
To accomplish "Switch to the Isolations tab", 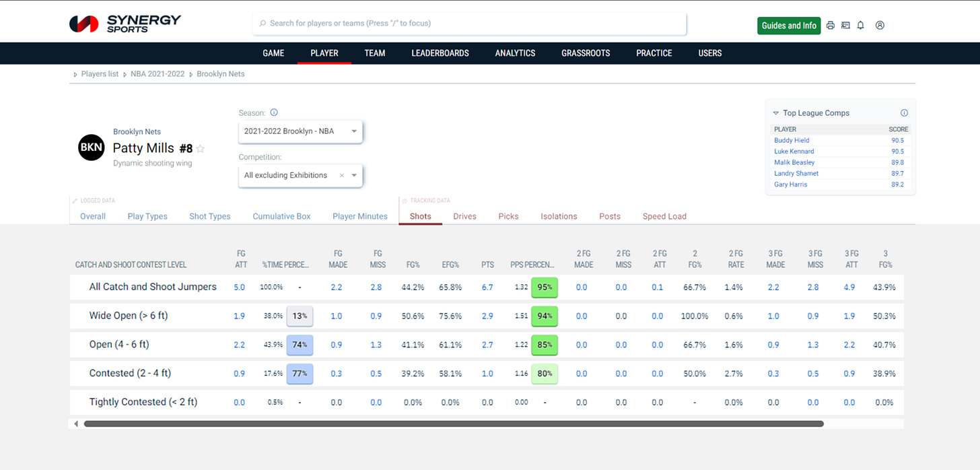I will pos(559,216).
